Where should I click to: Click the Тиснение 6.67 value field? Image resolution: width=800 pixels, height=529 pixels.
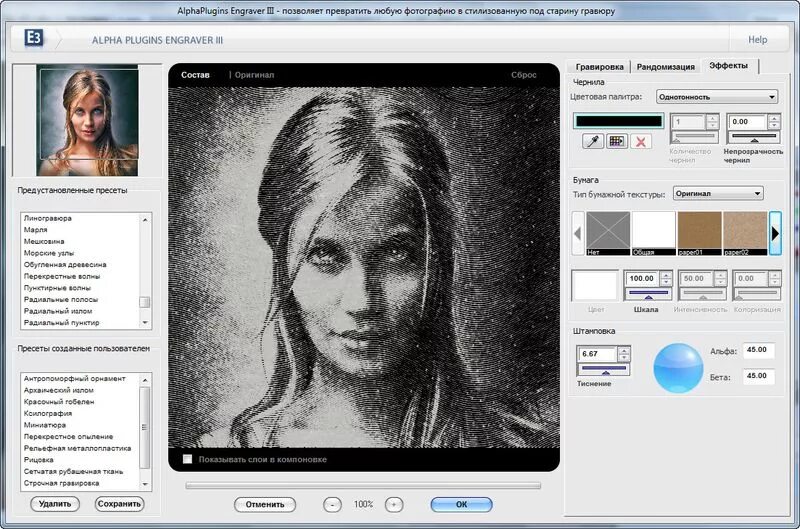[598, 354]
